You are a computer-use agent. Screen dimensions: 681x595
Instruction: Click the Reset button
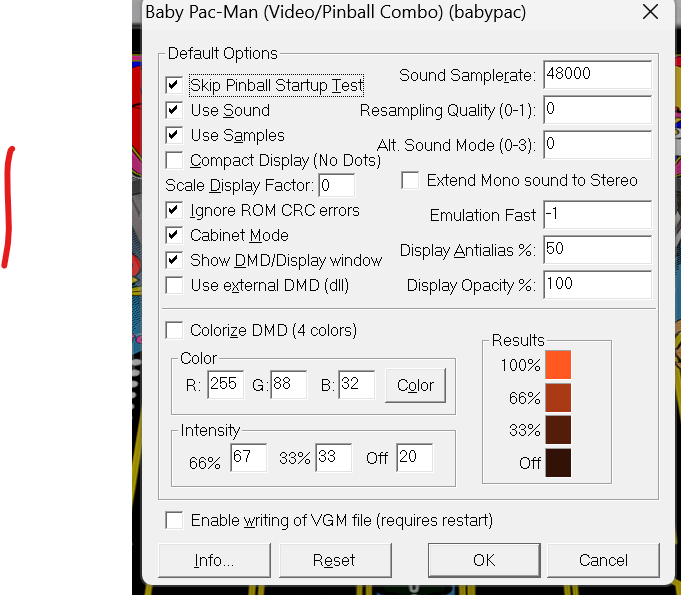335,560
